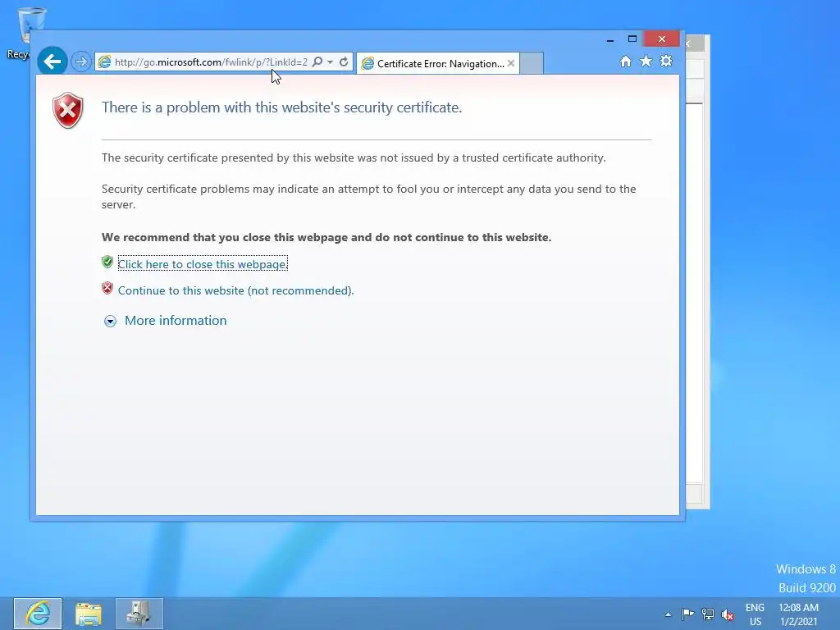The width and height of the screenshot is (840, 630).
Task: Open the third taskbar application icon
Action: [x=139, y=614]
